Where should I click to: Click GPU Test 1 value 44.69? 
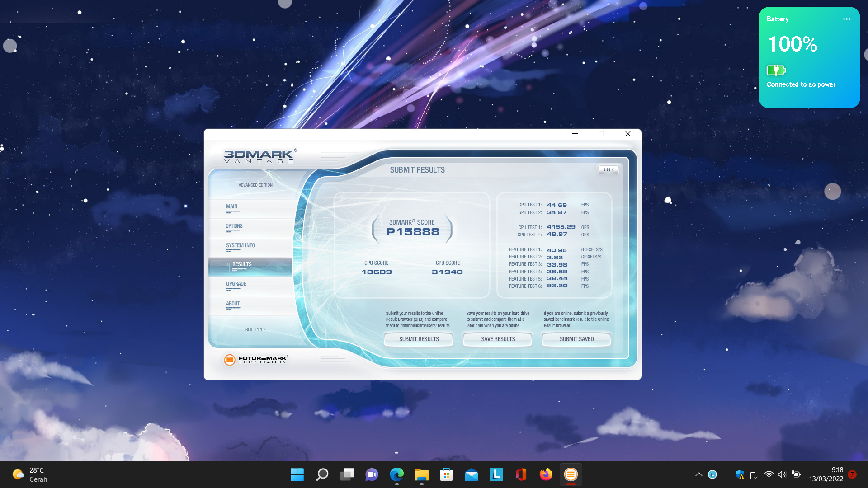[557, 205]
